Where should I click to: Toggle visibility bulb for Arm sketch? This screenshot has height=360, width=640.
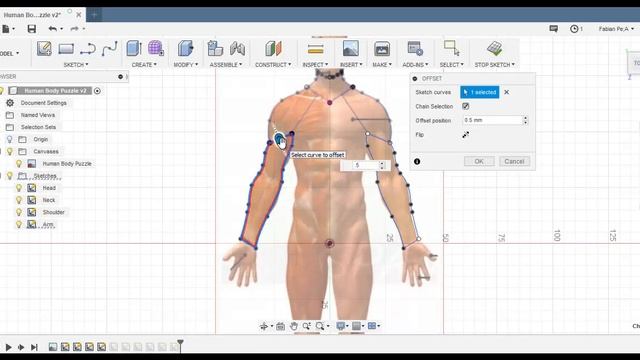coord(19,224)
